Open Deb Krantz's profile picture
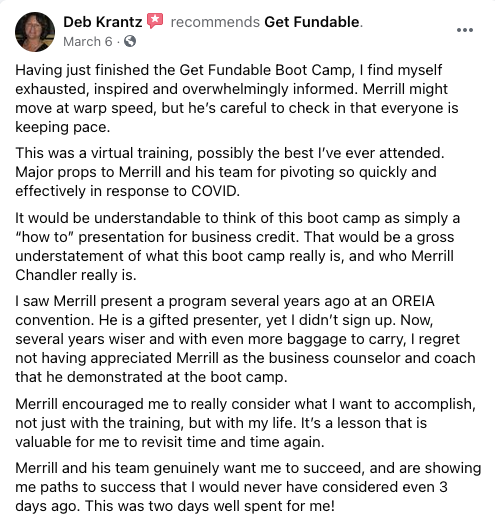This screenshot has height=523, width=495. click(x=35, y=32)
